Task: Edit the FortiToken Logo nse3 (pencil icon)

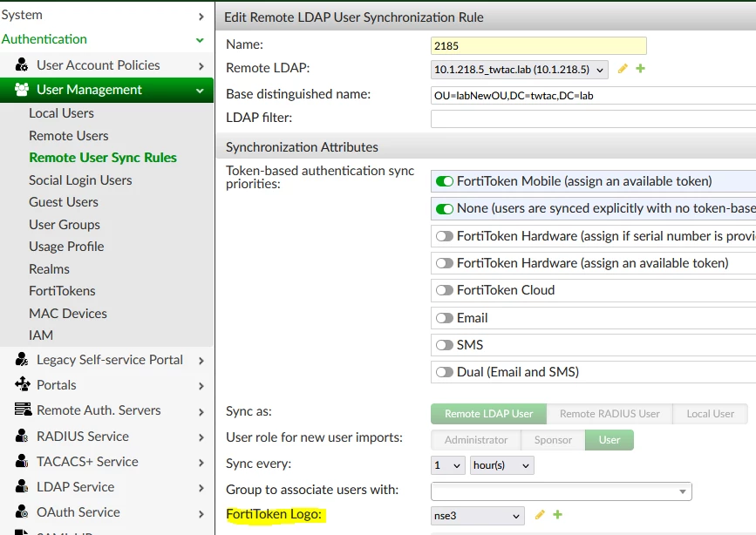Action: [x=540, y=515]
